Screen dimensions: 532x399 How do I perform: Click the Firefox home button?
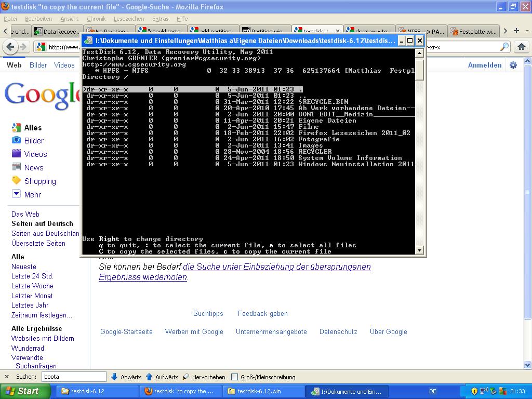pos(522,47)
